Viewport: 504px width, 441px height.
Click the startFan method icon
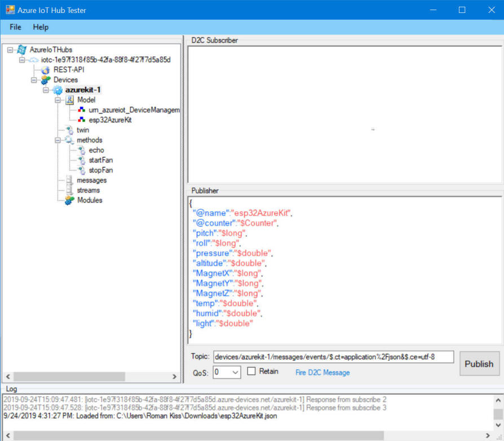click(x=82, y=160)
